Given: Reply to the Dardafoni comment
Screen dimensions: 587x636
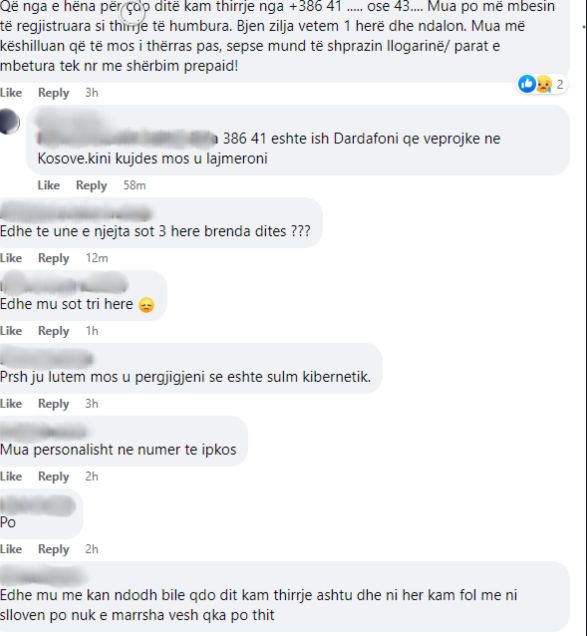Looking at the screenshot, I should (x=91, y=186).
